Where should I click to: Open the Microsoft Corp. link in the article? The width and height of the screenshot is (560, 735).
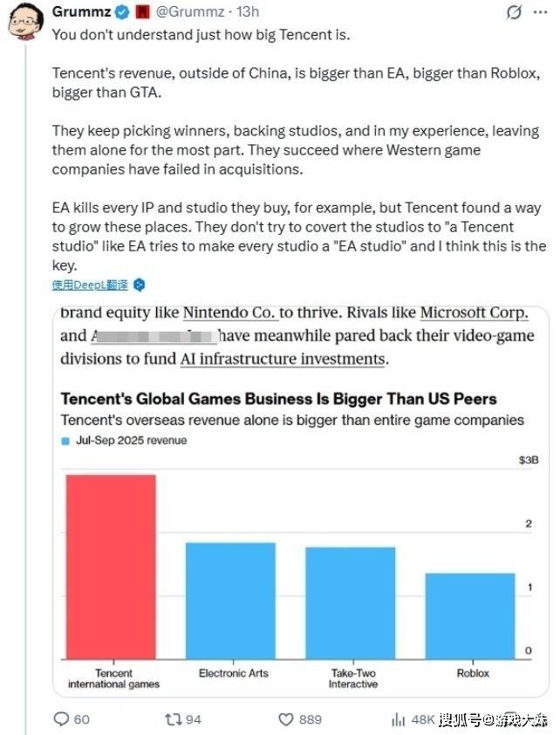click(x=475, y=313)
